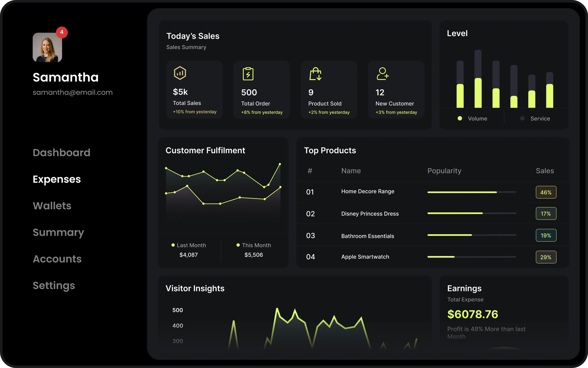Click the red notification badge showing 4

(62, 32)
